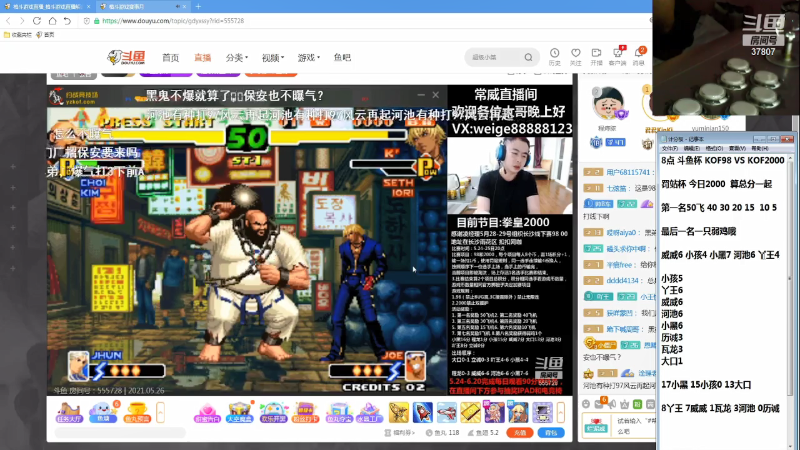Open mailbox icon with badge in chat toolbar

click(x=599, y=403)
